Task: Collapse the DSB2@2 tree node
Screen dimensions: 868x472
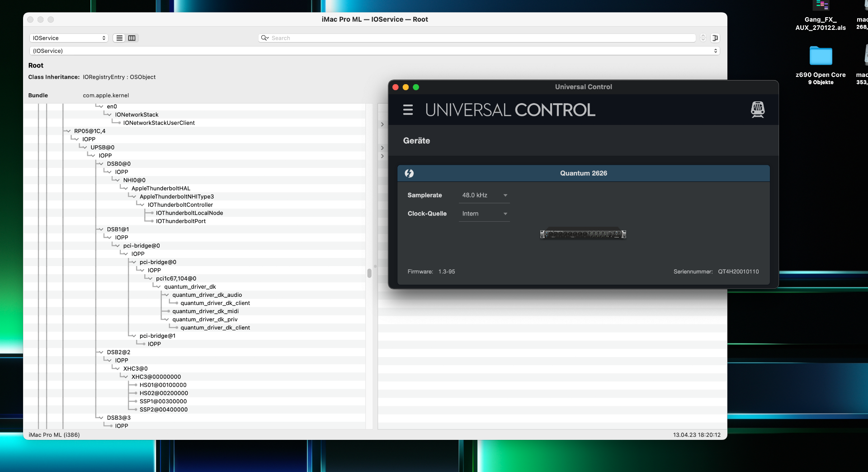Action: (x=101, y=352)
